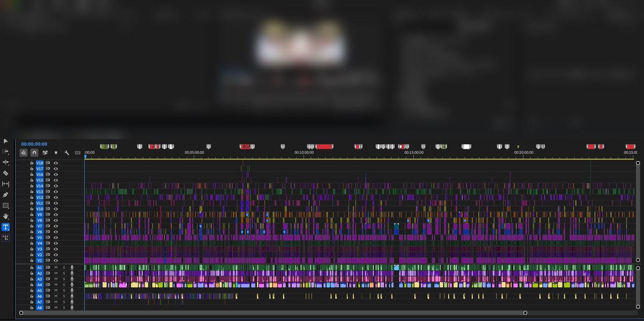Solo audio track A8

pos(63,308)
